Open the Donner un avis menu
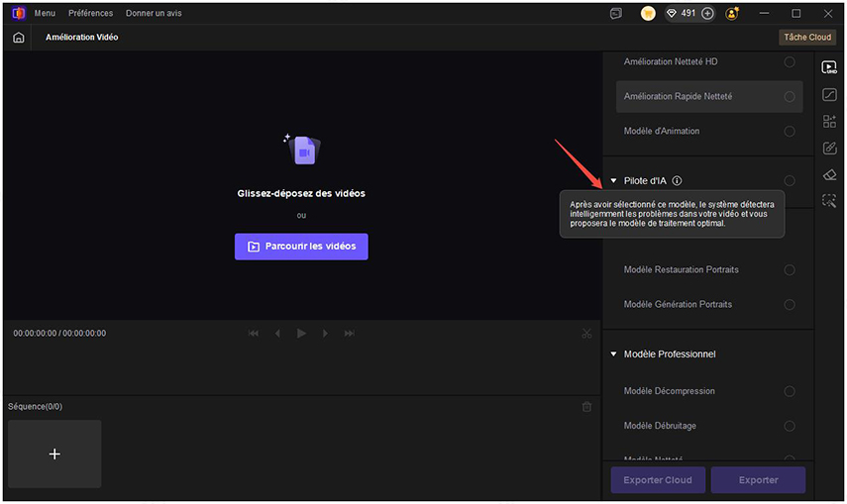This screenshot has width=847, height=504. [154, 14]
